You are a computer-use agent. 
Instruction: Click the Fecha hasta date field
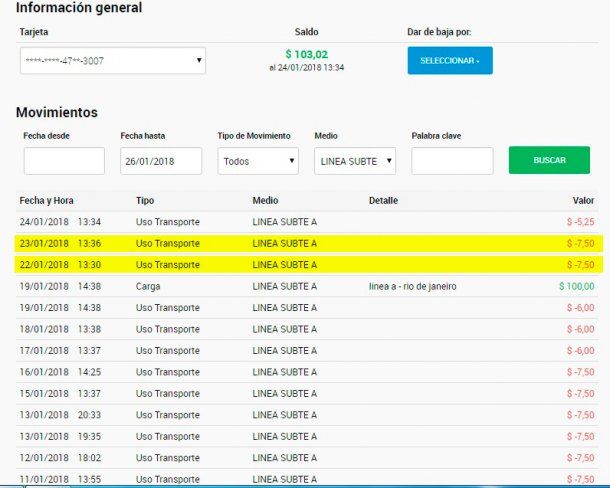pos(161,161)
